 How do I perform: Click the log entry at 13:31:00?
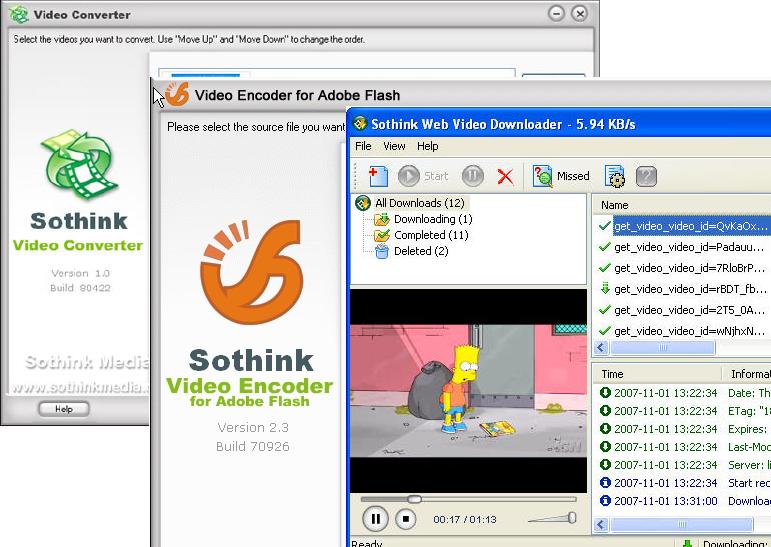[x=684, y=501]
